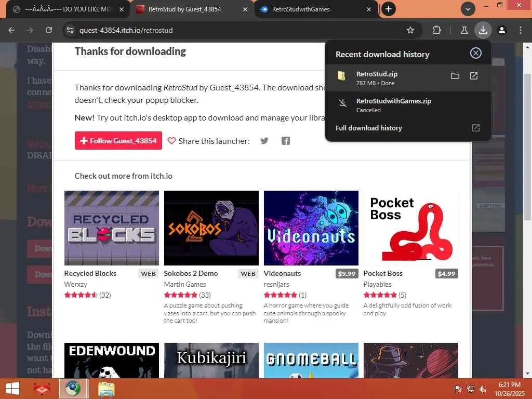Visit author resnijars' page
Image resolution: width=532 pixels, height=399 pixels.
point(276,284)
